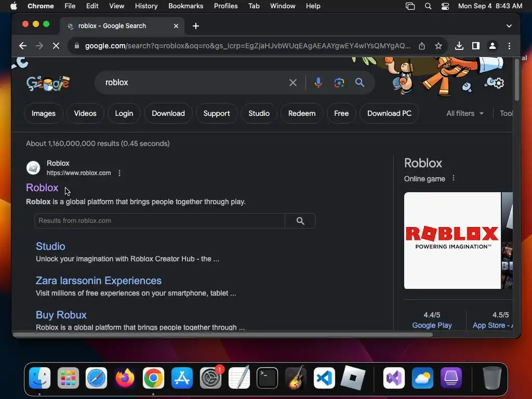Open the History menu
Image resolution: width=532 pixels, height=399 pixels.
pos(146,6)
